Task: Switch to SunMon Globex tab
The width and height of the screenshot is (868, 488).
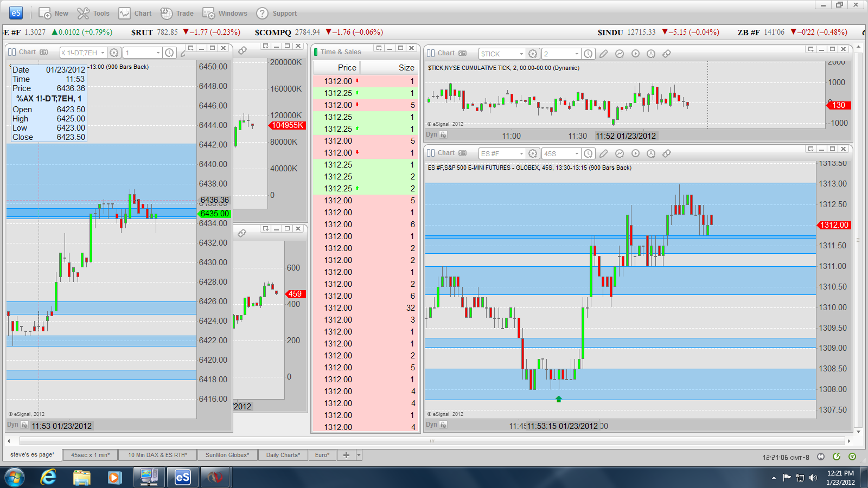Action: click(x=227, y=455)
